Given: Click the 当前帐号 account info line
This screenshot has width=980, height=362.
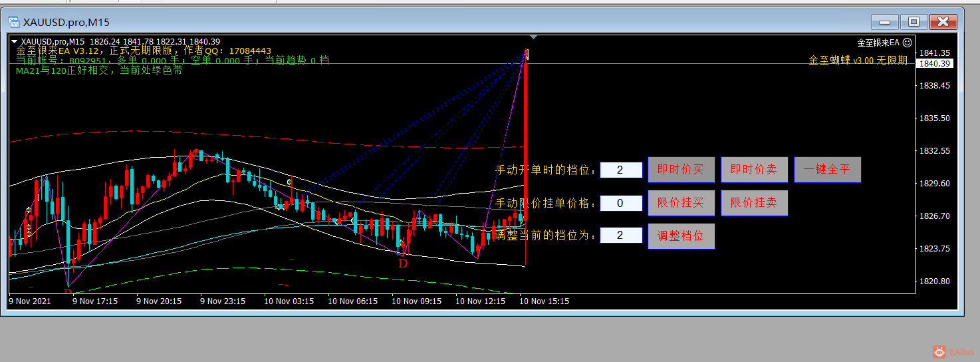Looking at the screenshot, I should point(172,61).
